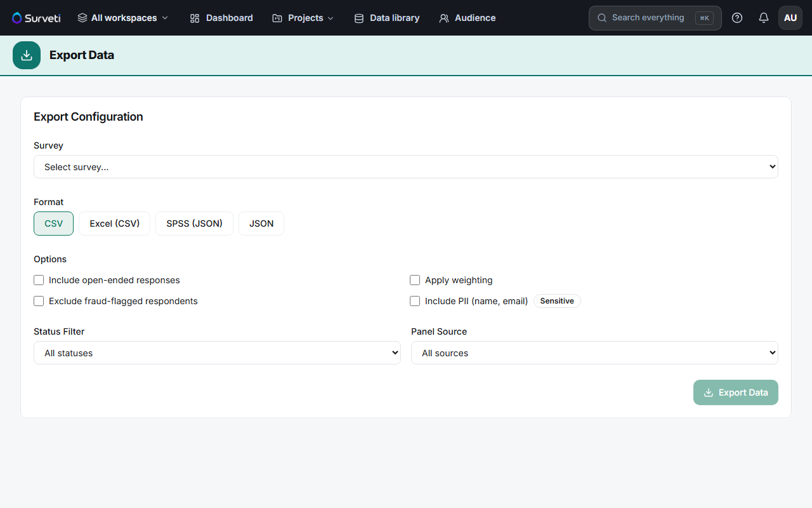The width and height of the screenshot is (812, 508).
Task: Click the search magnifier icon
Action: coord(602,18)
